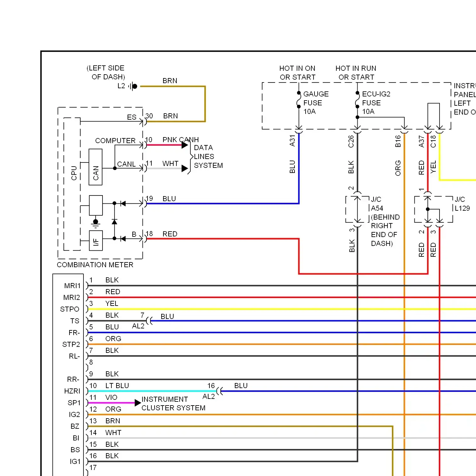Click connector label "A31"
Image resolution: width=476 pixels, height=476 pixels.
[x=292, y=141]
